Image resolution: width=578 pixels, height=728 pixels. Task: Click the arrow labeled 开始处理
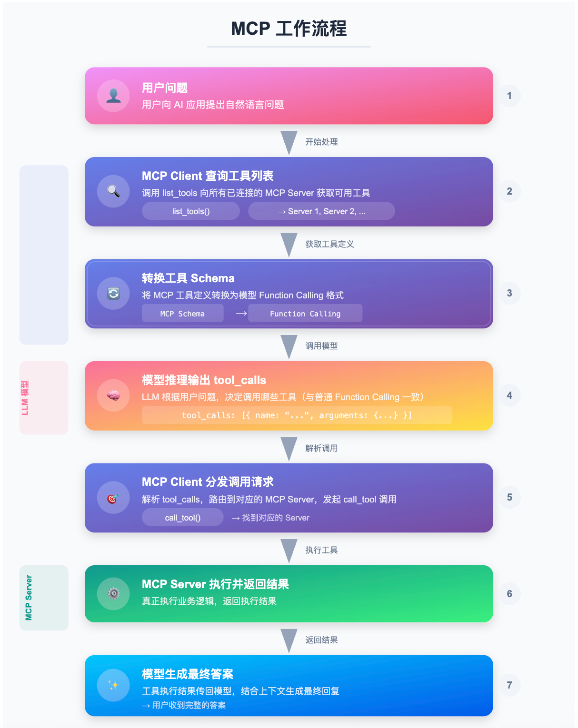pos(289,142)
